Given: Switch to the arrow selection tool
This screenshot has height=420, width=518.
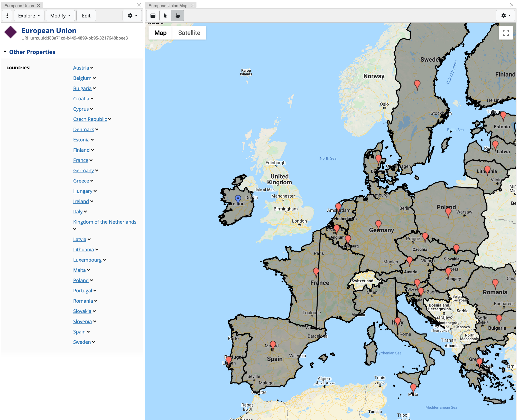Looking at the screenshot, I should (165, 15).
